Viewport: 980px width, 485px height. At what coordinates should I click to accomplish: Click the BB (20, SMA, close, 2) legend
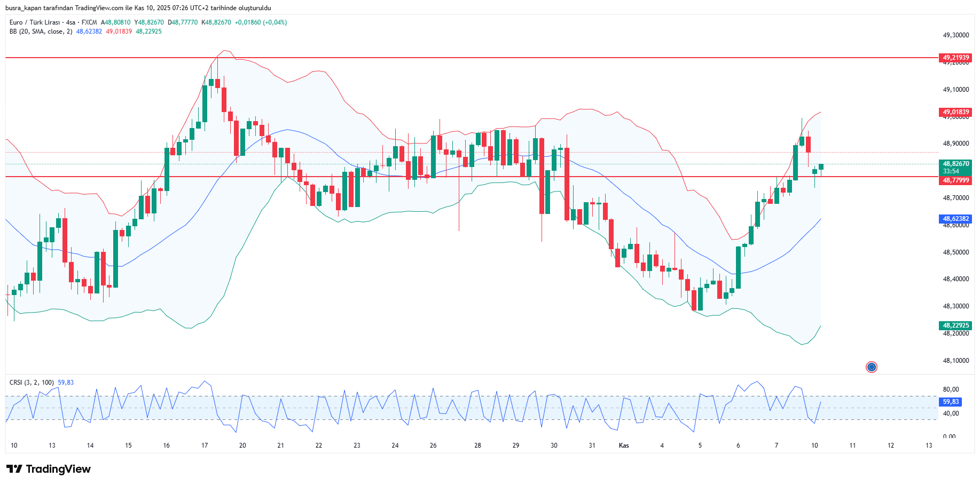[41, 31]
